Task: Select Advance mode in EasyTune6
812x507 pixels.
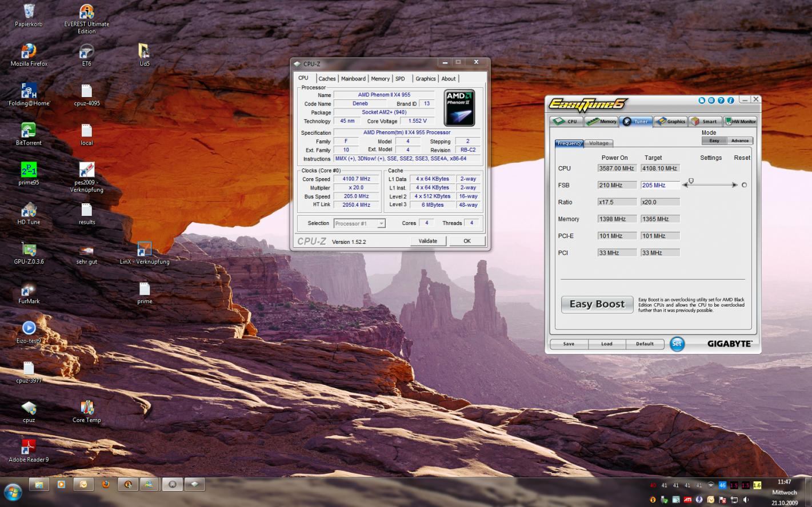Action: [x=740, y=140]
